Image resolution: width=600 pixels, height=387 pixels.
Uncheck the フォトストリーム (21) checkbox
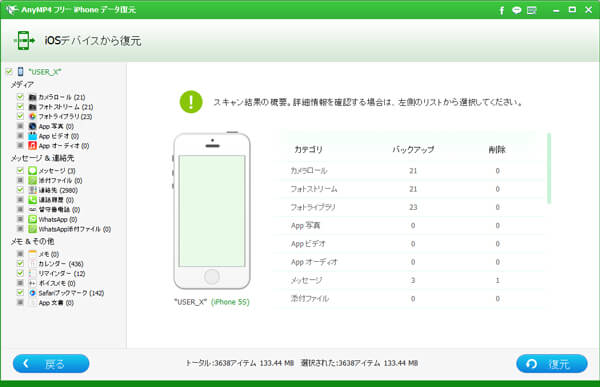[20, 106]
